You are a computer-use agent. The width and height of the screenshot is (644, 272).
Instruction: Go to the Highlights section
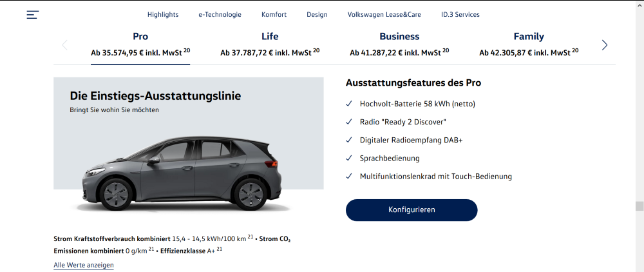click(x=162, y=14)
